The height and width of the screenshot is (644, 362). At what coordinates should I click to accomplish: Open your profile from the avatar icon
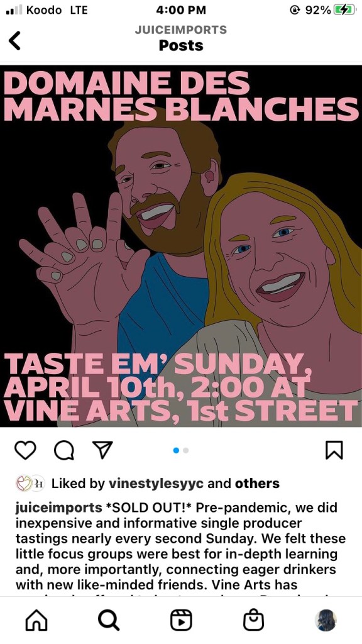326,619
